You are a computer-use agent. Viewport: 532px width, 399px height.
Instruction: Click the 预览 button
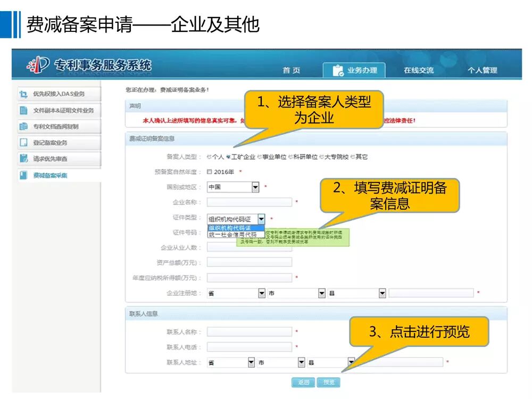328,383
